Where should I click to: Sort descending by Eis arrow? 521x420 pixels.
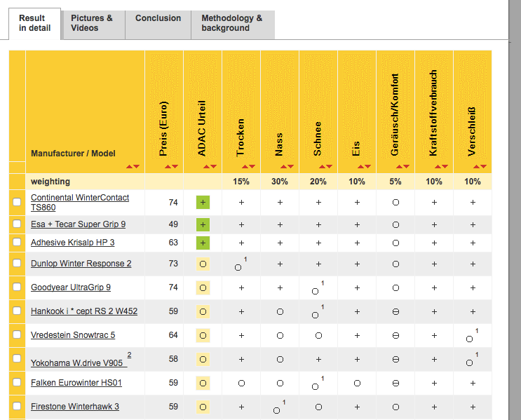pos(367,166)
